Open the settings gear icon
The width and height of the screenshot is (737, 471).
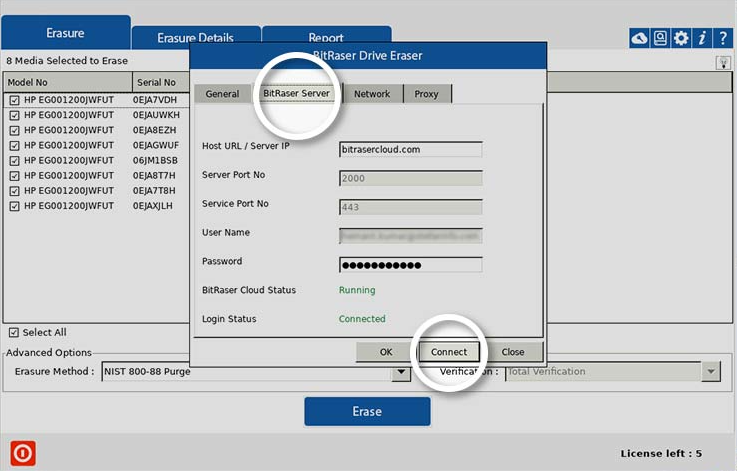[x=681, y=38]
